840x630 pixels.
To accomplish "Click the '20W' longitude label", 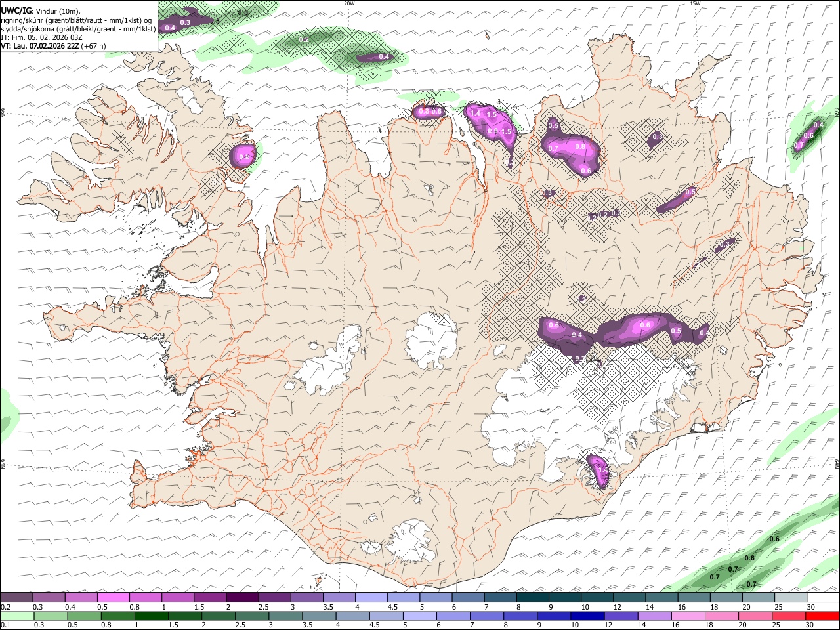I will coord(349,3).
